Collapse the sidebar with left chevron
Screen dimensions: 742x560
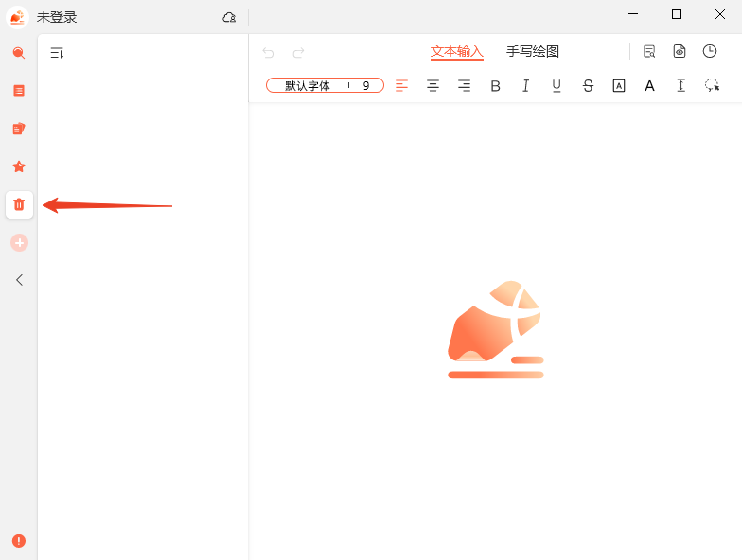coord(19,280)
